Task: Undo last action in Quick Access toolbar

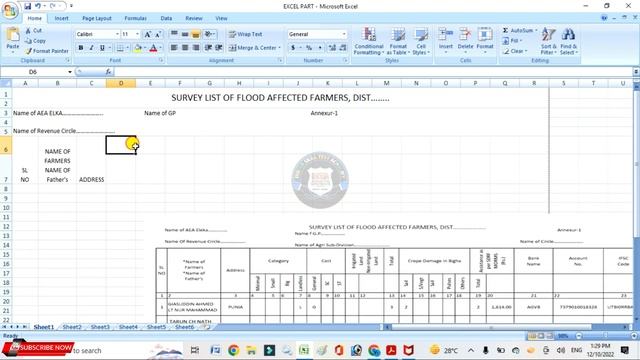Action: point(38,6)
